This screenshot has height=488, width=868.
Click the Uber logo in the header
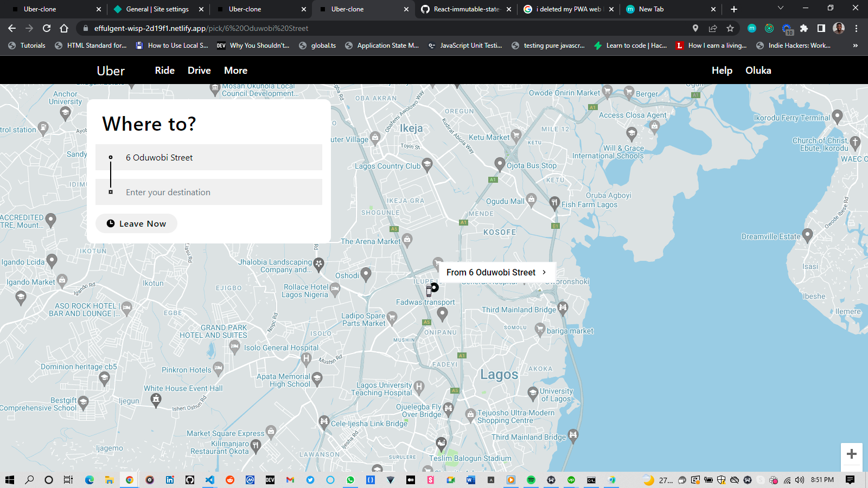[x=111, y=70]
